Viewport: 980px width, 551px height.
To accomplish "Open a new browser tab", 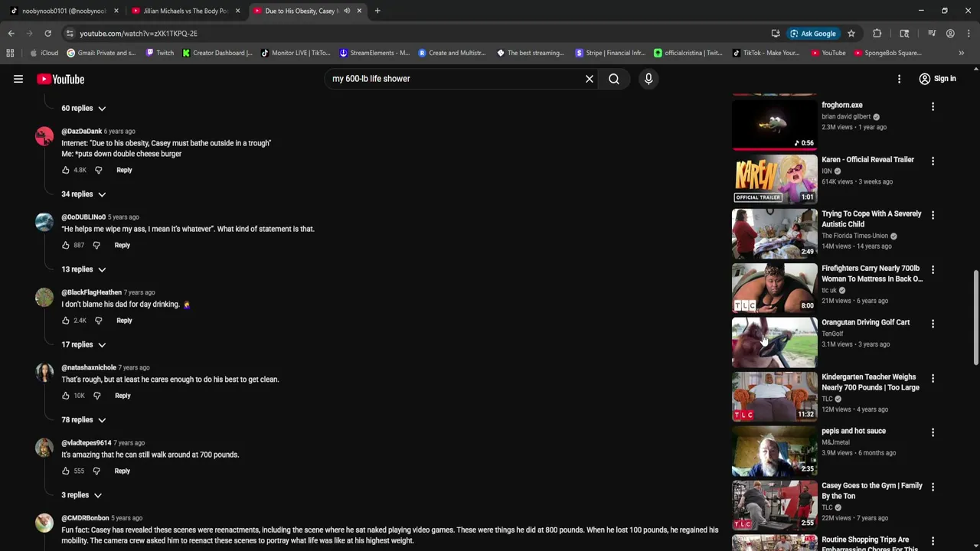I will click(x=377, y=11).
